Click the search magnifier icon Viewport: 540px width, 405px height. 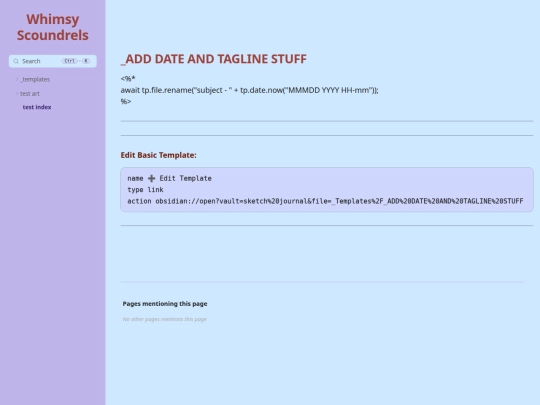pyautogui.click(x=16, y=61)
